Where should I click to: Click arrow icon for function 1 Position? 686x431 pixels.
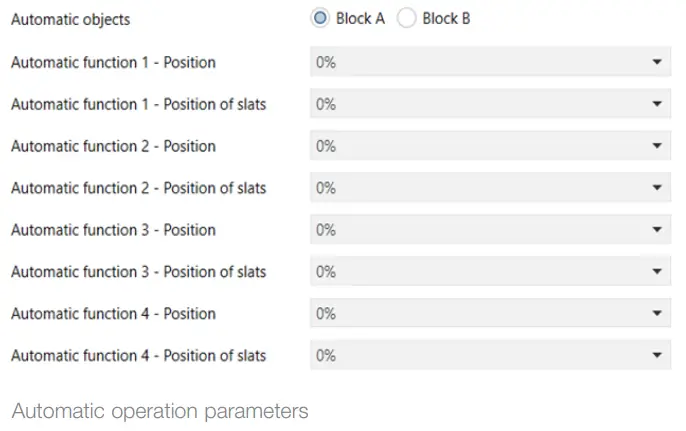(x=657, y=62)
